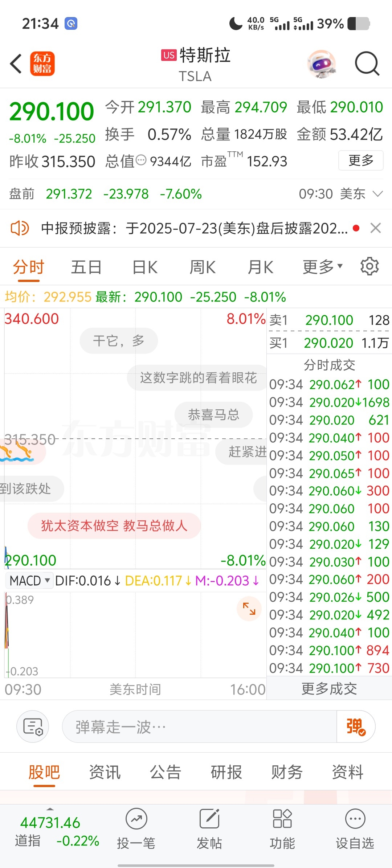Tap the 290.026 trade with volume 500
This screenshot has width=392, height=868.
pyautogui.click(x=329, y=597)
